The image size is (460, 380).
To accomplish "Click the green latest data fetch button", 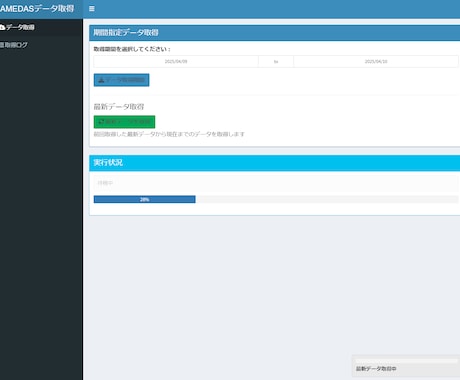I will coord(124,122).
